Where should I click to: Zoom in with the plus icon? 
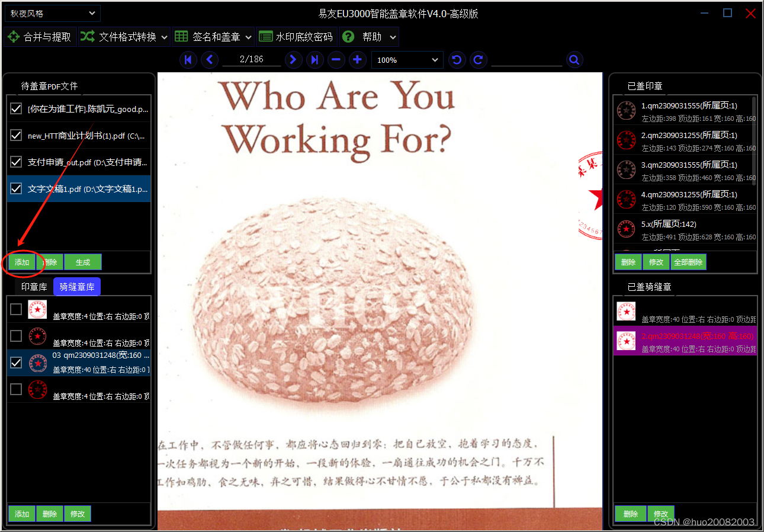click(357, 59)
